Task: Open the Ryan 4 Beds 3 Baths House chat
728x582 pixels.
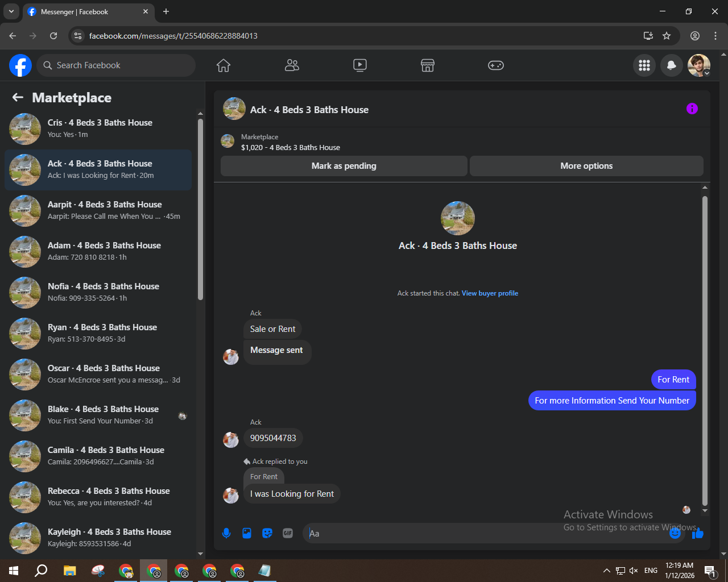Action: (98, 334)
